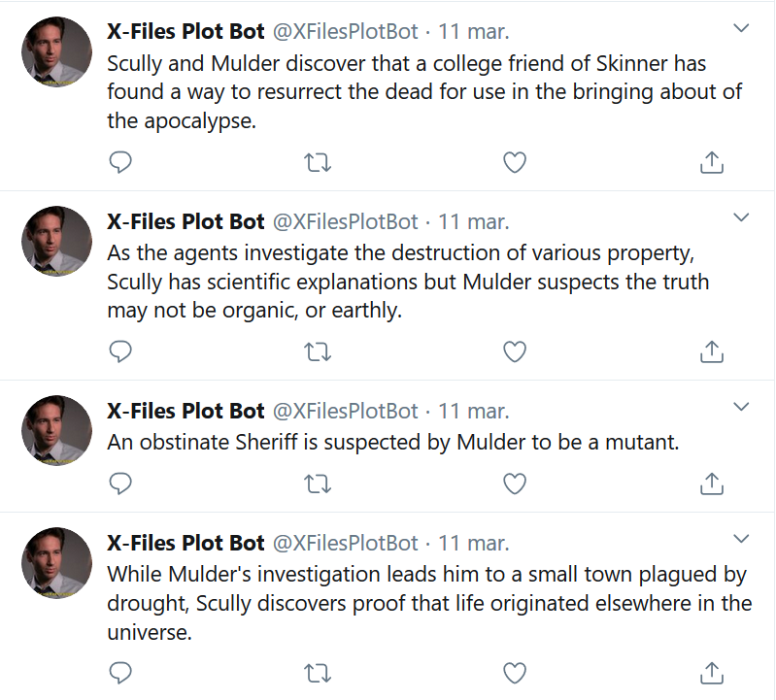Share the destruction of property tweet
Screen dimensions: 776x700
tap(712, 351)
